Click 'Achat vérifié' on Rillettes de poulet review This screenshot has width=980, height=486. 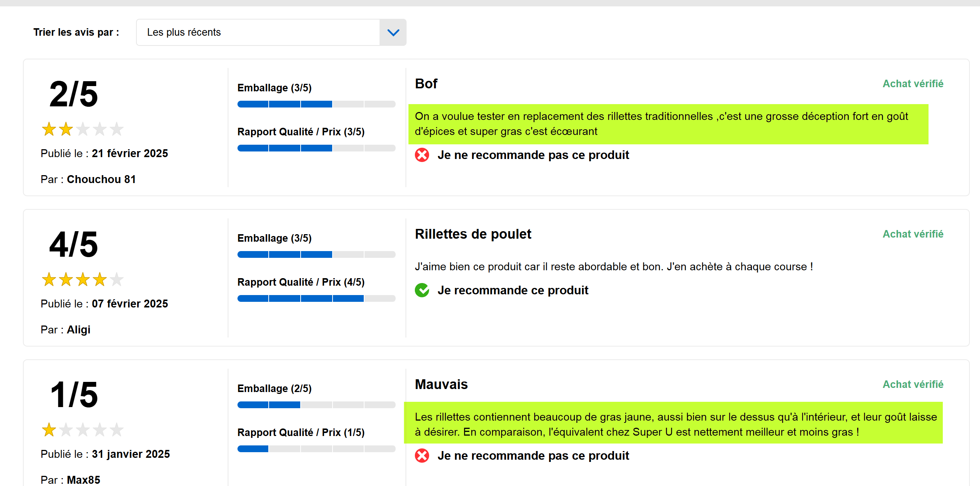pos(913,234)
